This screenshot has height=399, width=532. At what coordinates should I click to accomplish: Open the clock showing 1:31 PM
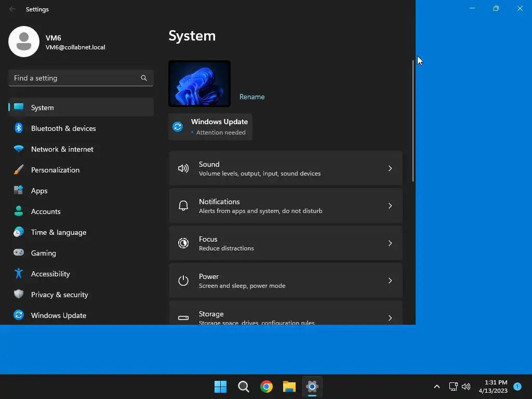pyautogui.click(x=493, y=387)
